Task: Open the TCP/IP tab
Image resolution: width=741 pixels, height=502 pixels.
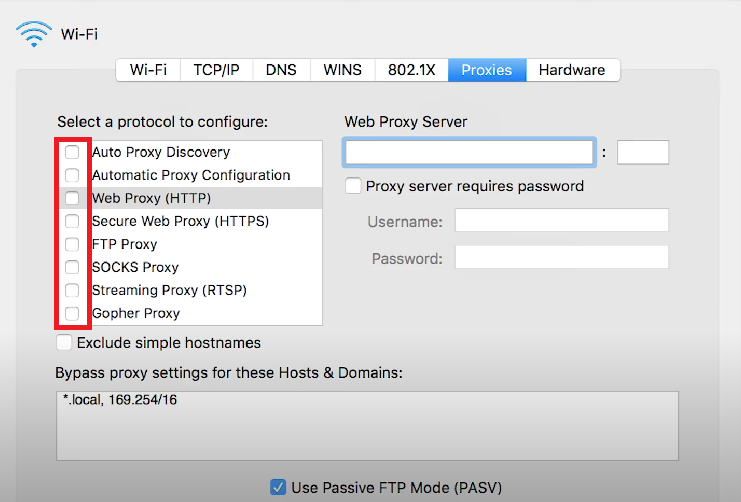Action: (216, 70)
